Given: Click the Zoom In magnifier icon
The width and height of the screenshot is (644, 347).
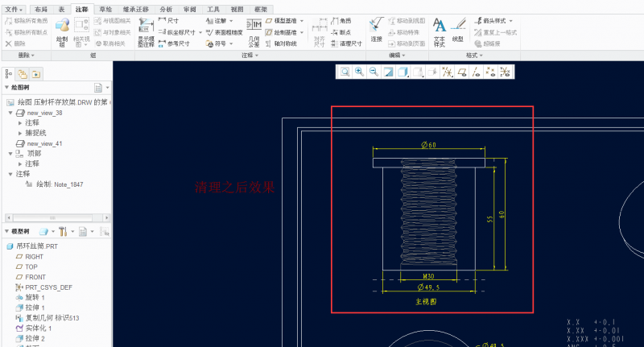Looking at the screenshot, I should [359, 72].
